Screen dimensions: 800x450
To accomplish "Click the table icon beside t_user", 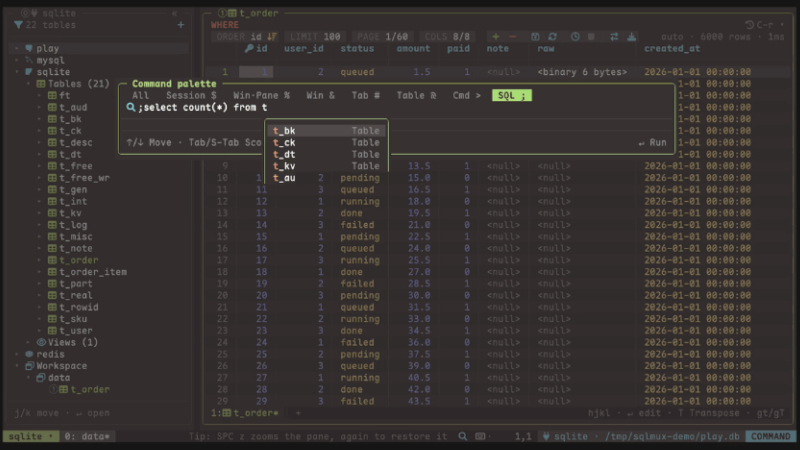I will (52, 331).
